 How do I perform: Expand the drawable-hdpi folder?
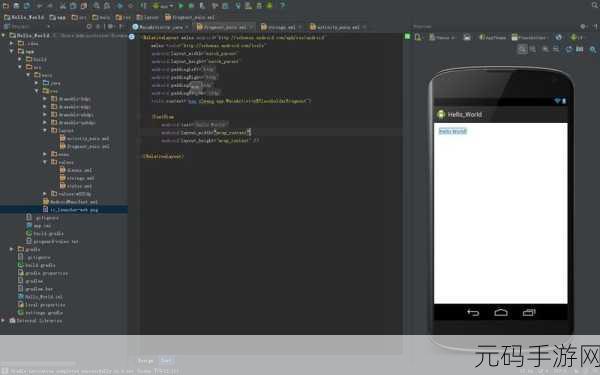click(45, 99)
